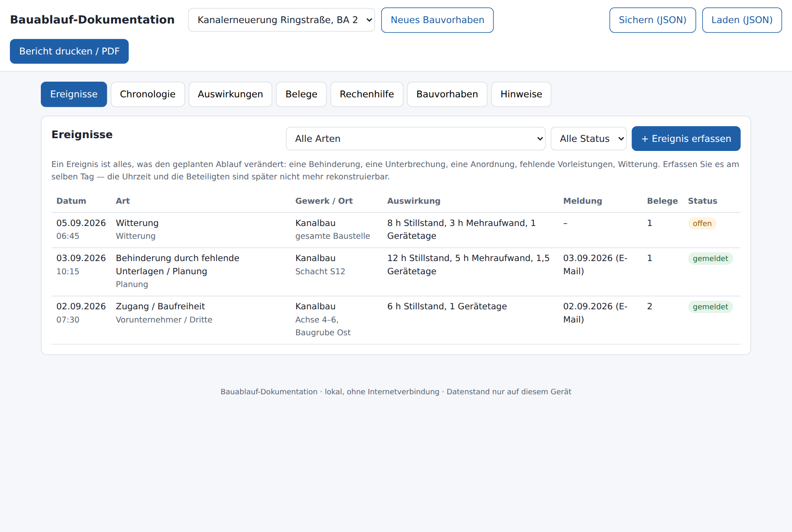This screenshot has height=532, width=792.
Task: Click 'gesamte Baustelle' location text
Action: click(333, 236)
